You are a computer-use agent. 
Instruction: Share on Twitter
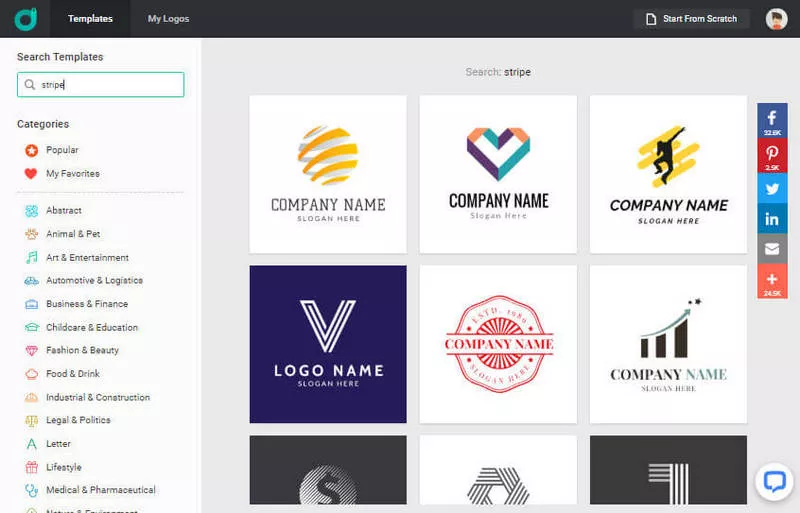click(x=772, y=188)
